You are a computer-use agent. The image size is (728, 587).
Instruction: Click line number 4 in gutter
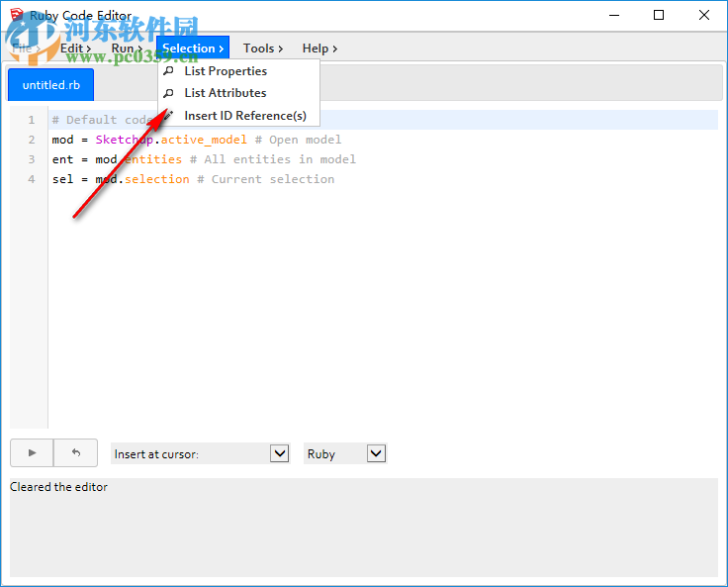tap(31, 179)
